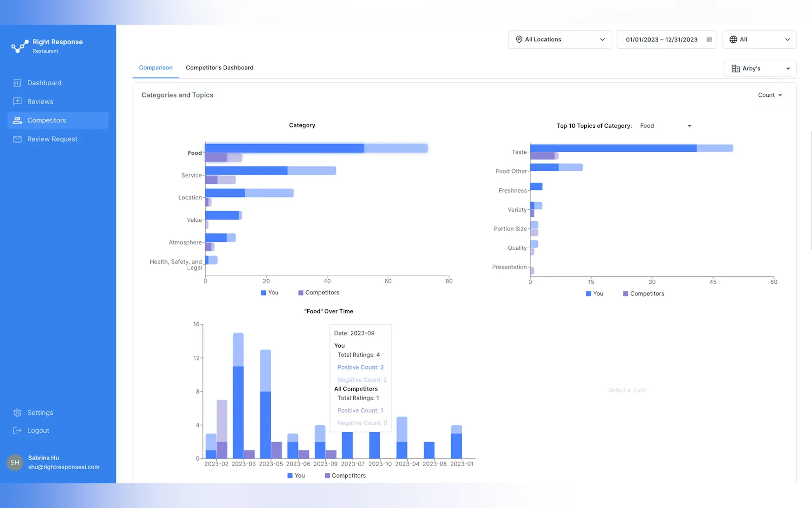812x508 pixels.
Task: Toggle the You legend in Category chart
Action: (x=269, y=293)
